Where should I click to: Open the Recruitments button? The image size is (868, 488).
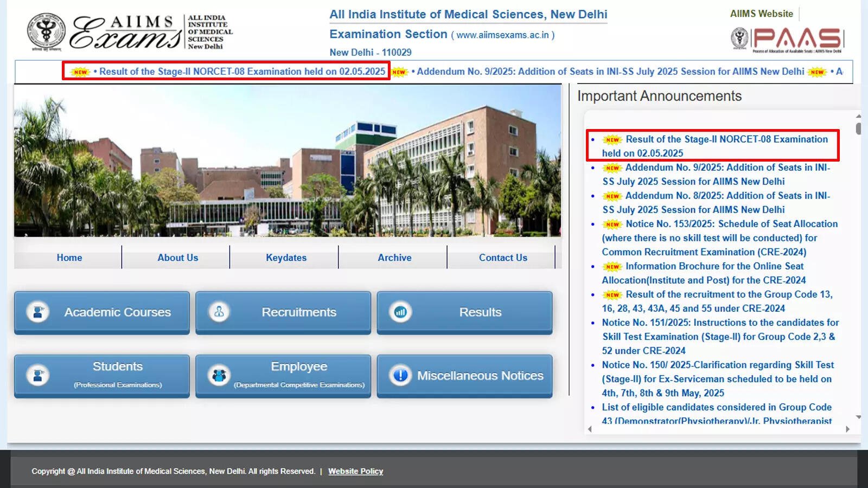coord(283,312)
